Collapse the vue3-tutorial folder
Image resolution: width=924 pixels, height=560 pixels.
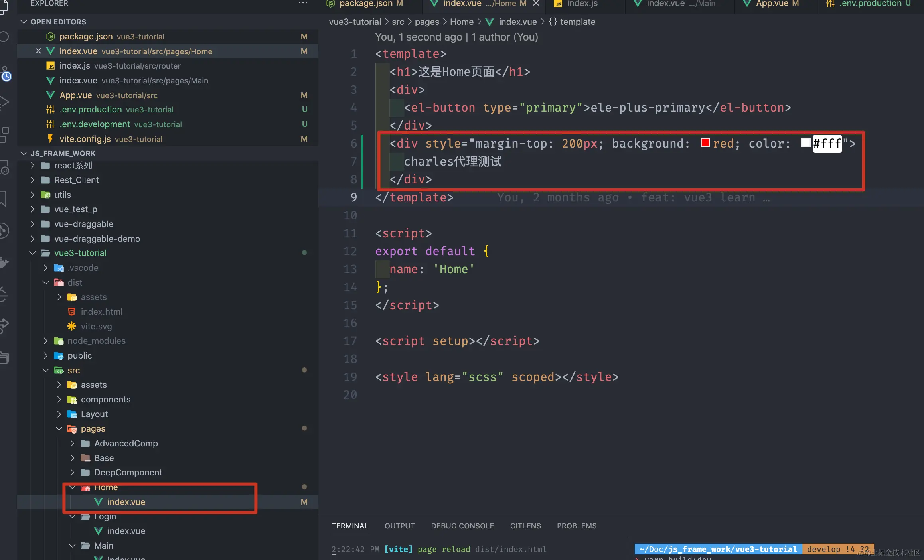32,253
